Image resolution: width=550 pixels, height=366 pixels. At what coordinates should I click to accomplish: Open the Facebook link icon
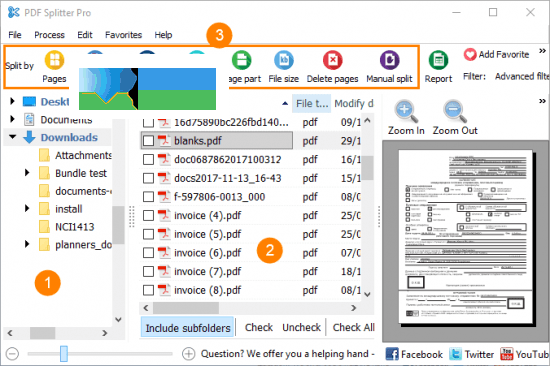(392, 354)
